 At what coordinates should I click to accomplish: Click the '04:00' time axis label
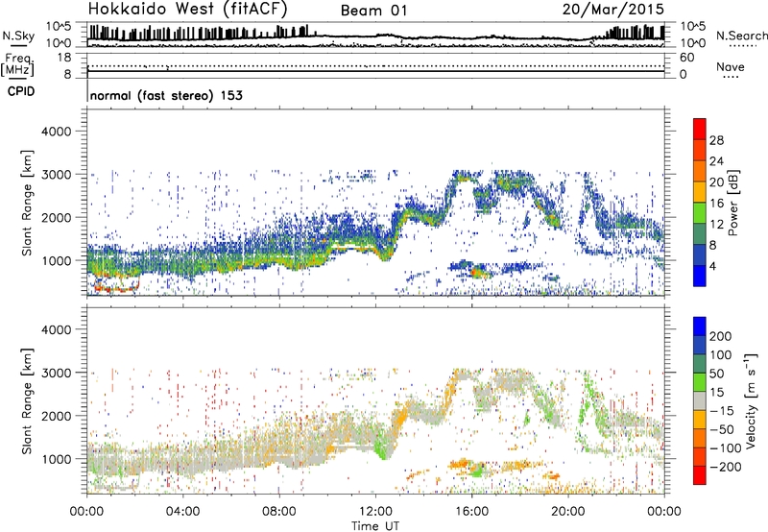[182, 512]
